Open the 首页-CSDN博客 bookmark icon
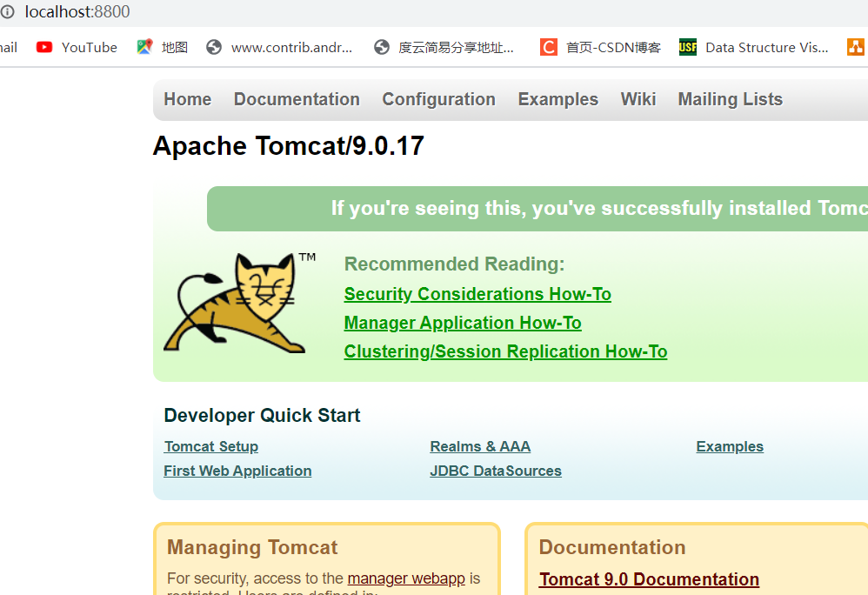 (549, 48)
